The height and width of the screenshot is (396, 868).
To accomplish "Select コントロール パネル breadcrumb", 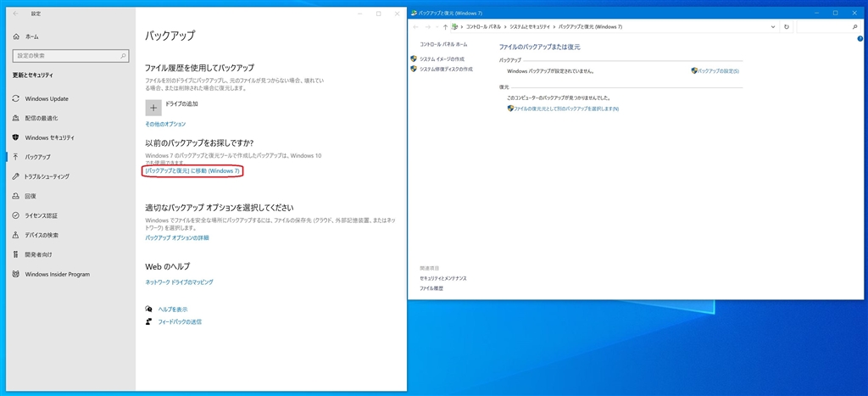I will [x=483, y=26].
